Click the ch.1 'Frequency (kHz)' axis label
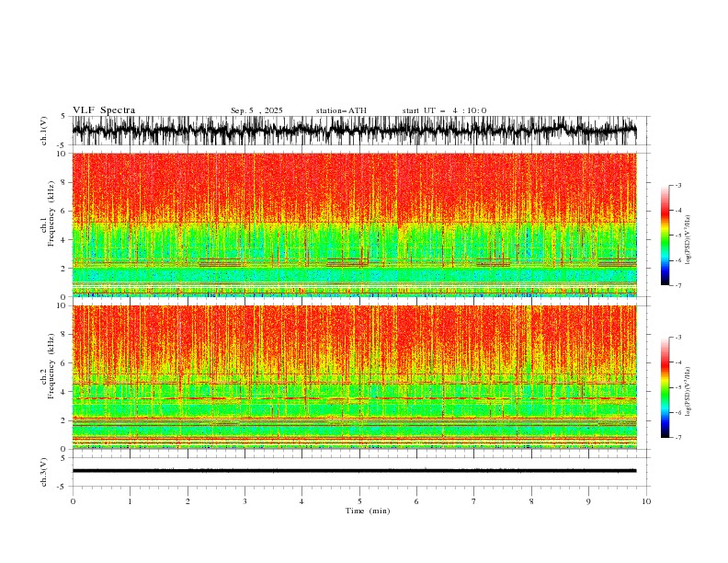This screenshot has height=563, width=728. [x=51, y=213]
